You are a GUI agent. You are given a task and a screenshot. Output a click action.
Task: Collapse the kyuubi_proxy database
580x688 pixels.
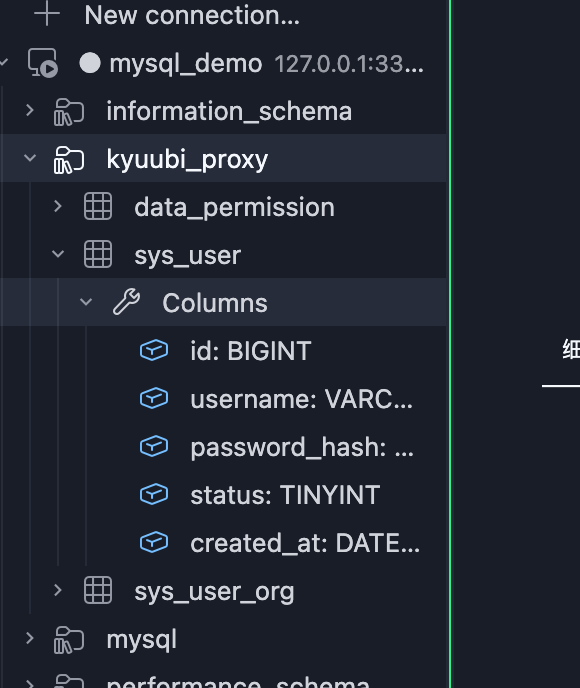pos(30,158)
